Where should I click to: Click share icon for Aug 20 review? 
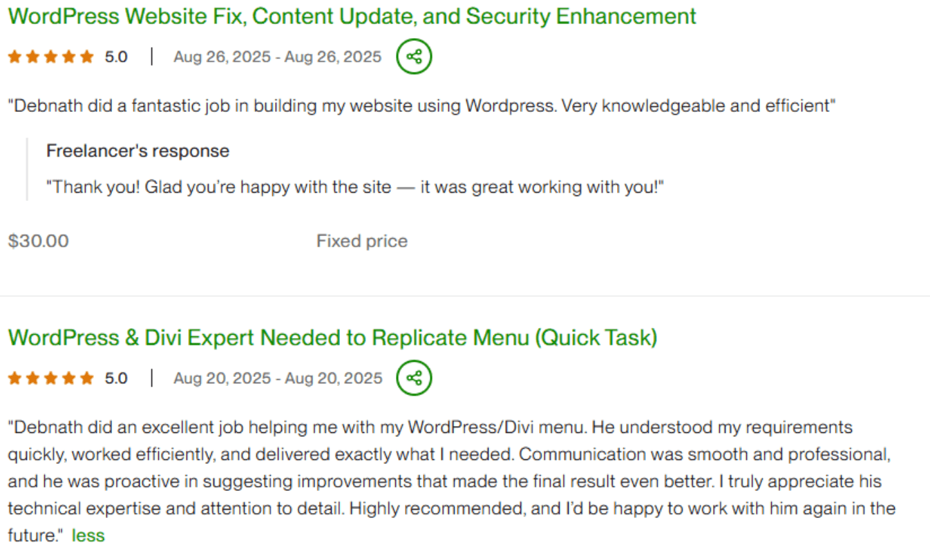click(414, 378)
